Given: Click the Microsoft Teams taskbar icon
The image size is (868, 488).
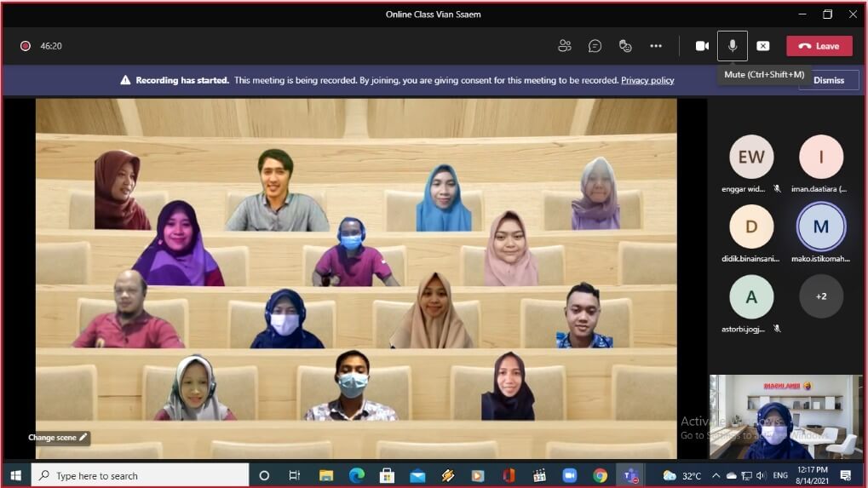Looking at the screenshot, I should click(630, 475).
